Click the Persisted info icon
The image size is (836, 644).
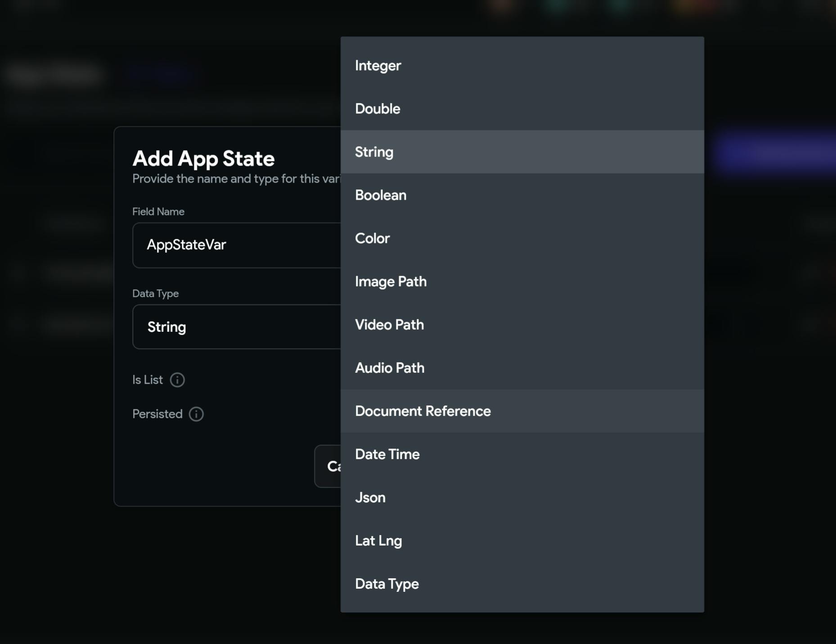coord(196,414)
